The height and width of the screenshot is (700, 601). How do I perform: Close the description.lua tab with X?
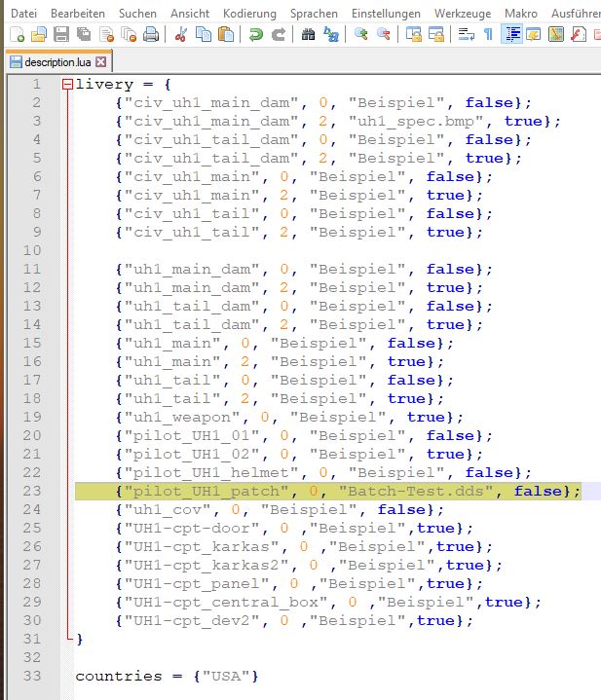tap(101, 61)
